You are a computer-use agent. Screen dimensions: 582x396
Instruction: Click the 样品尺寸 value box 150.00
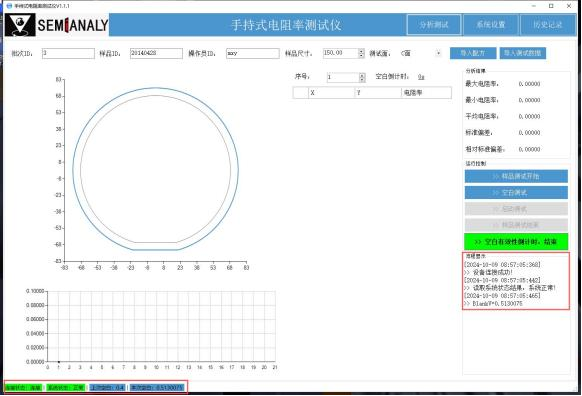click(x=341, y=53)
